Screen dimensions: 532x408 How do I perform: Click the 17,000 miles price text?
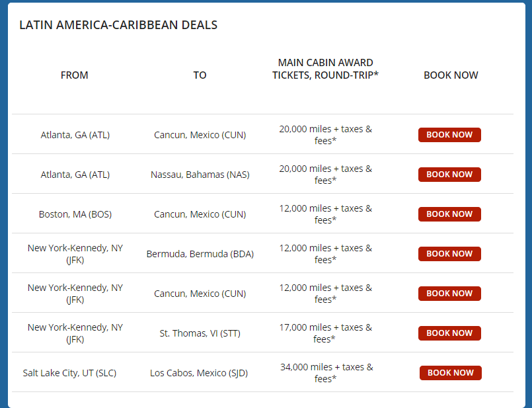(x=325, y=327)
